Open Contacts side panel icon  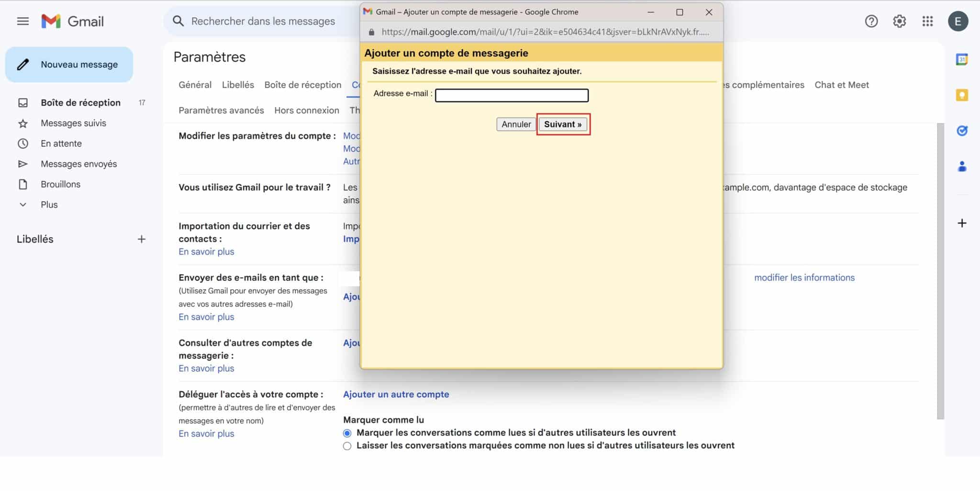tap(962, 166)
